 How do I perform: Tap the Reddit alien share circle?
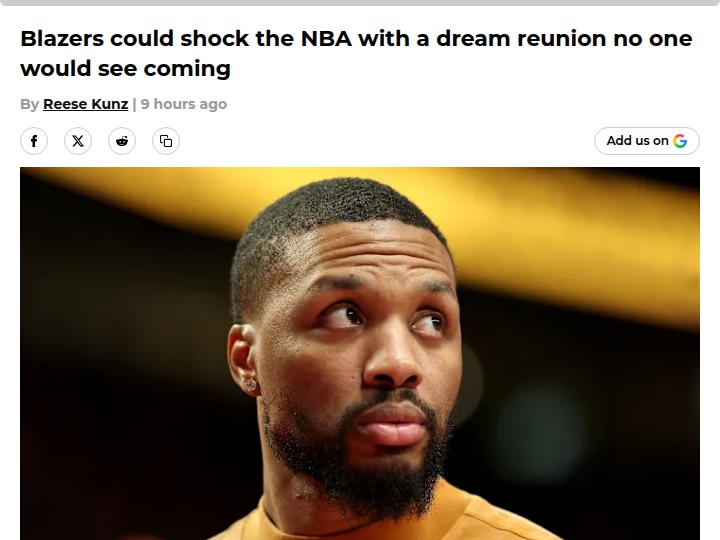click(x=122, y=141)
